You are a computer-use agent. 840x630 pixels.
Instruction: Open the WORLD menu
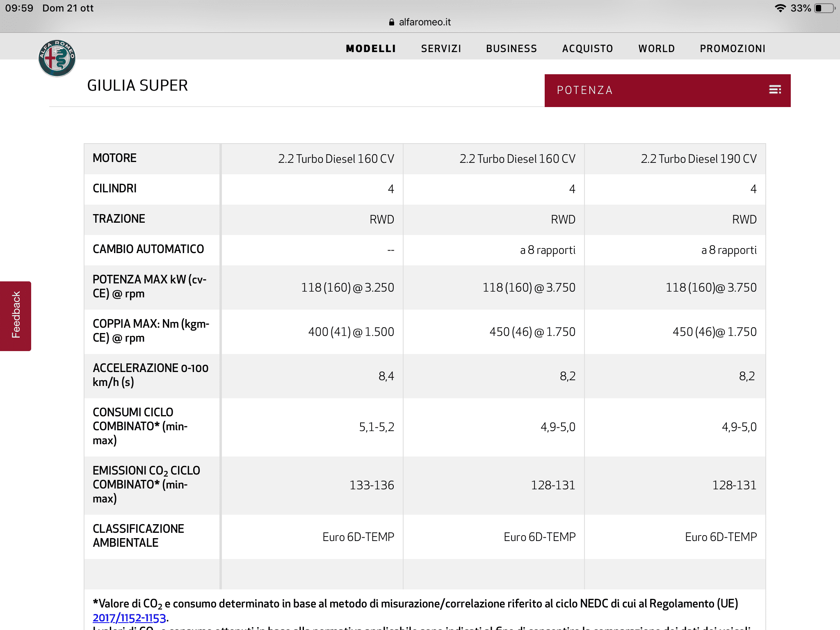pos(657,49)
